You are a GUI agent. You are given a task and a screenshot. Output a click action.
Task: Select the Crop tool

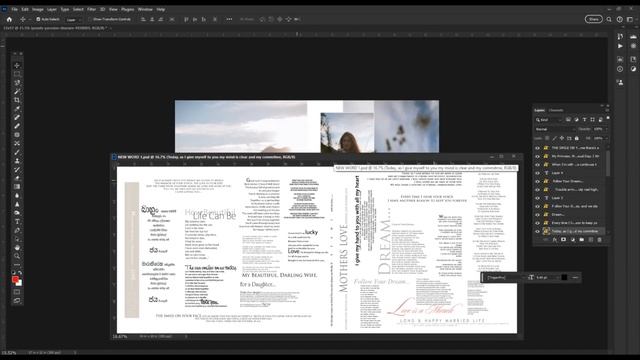(x=17, y=100)
